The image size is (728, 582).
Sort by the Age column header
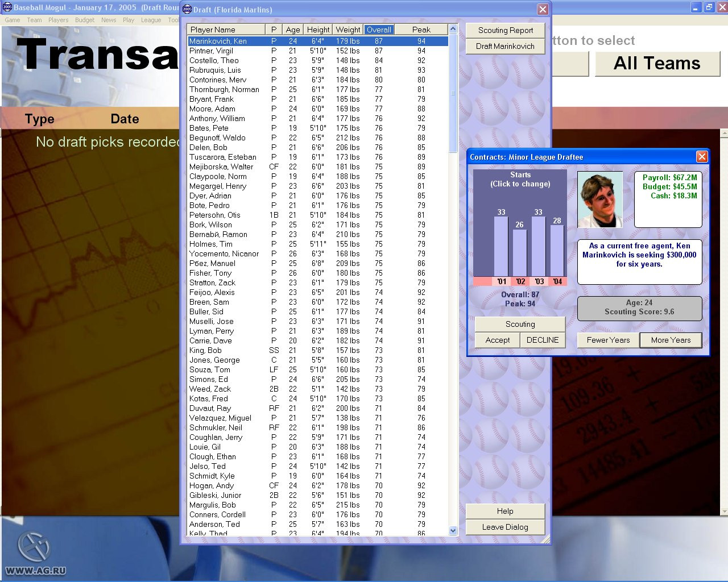pyautogui.click(x=293, y=30)
